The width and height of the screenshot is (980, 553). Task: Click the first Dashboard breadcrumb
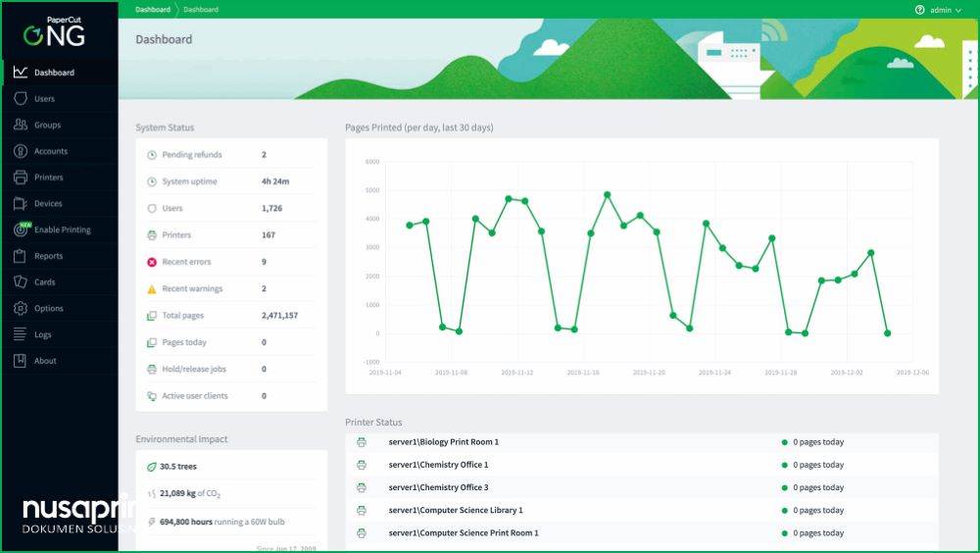tap(152, 10)
